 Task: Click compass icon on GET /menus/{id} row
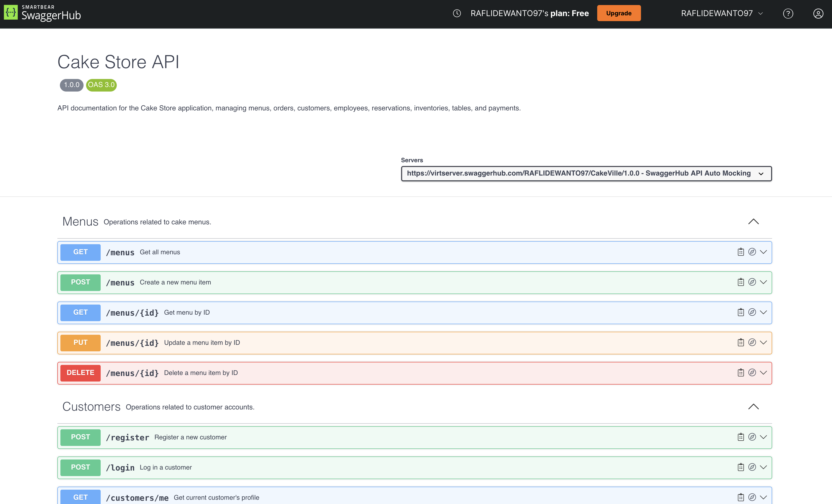(752, 312)
